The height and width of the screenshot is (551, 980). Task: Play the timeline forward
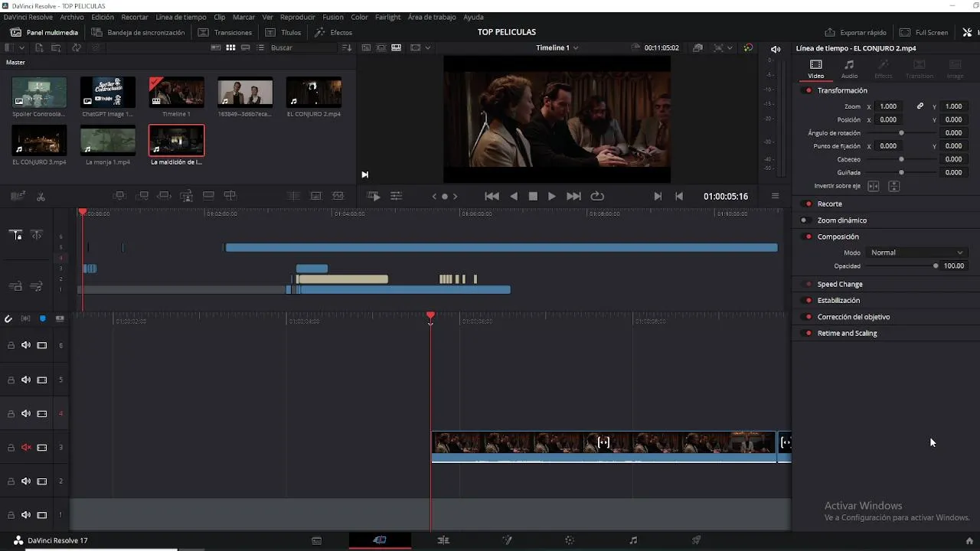(551, 197)
